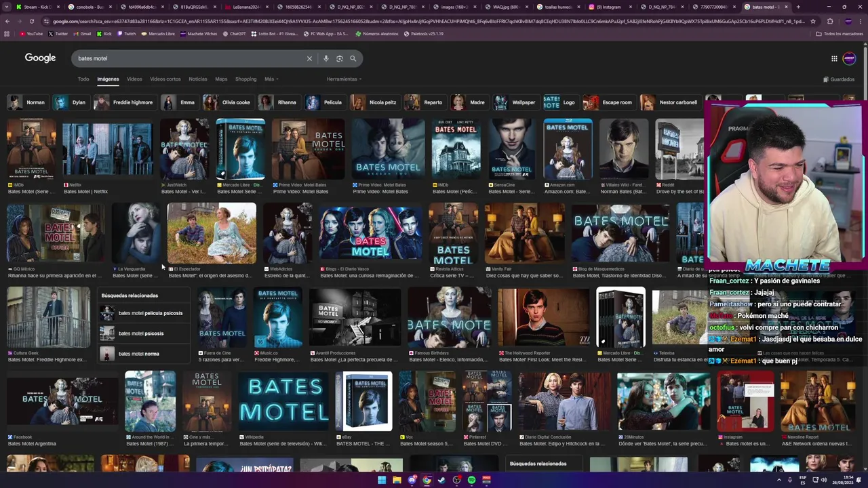Click the volume icon in system tray
This screenshot has width=868, height=488.
click(824, 480)
